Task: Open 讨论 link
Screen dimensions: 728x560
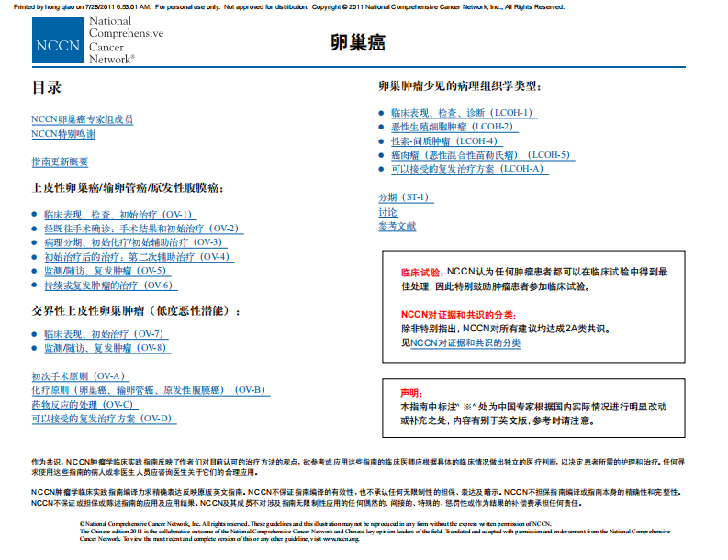Action: (387, 213)
